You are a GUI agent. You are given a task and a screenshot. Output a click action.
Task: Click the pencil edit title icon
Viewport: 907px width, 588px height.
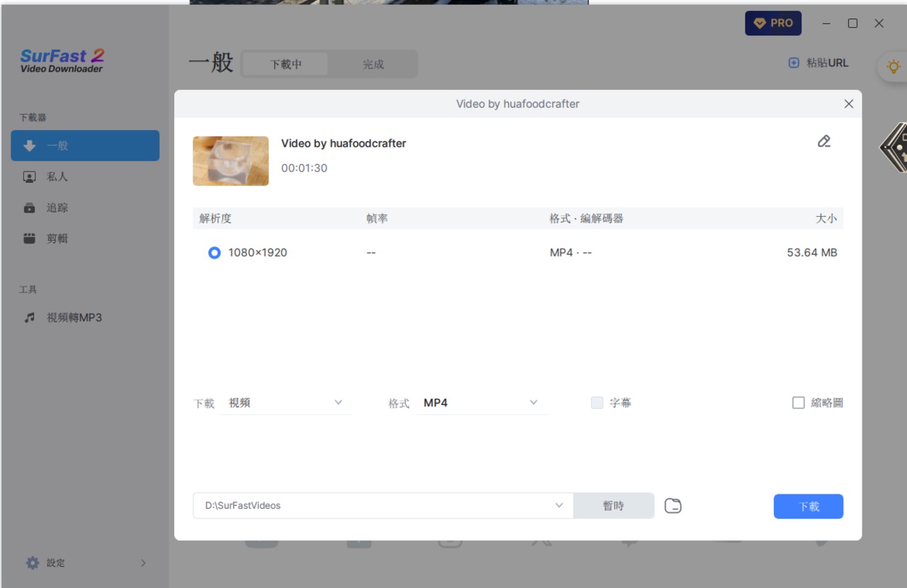coord(823,142)
